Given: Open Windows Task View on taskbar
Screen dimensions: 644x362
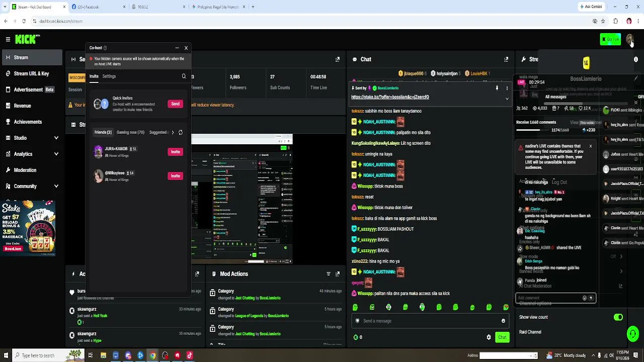Looking at the screenshot, I should pyautogui.click(x=91, y=355).
